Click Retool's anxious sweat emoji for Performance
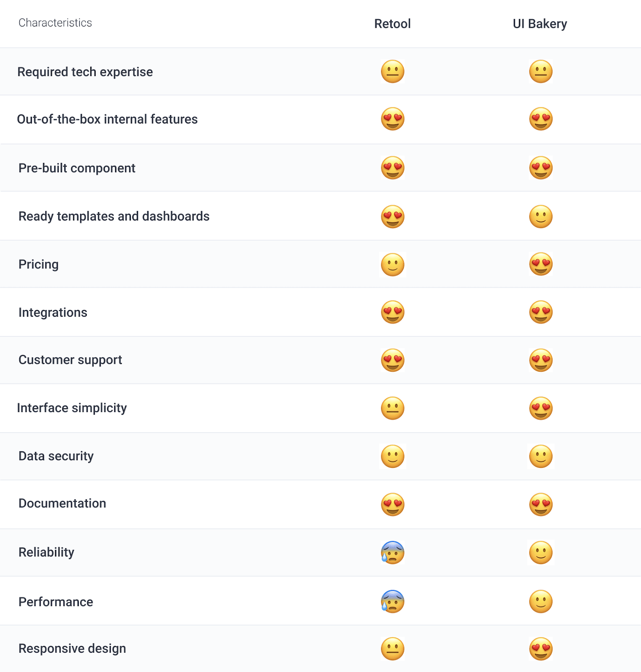 pyautogui.click(x=392, y=601)
